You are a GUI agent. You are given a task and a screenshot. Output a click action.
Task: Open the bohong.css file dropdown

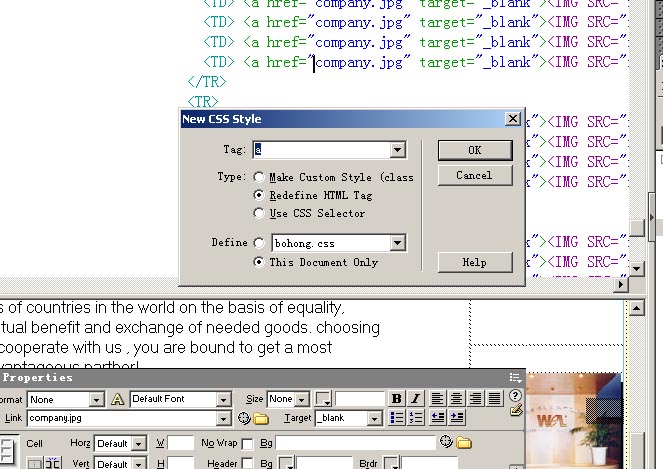pyautogui.click(x=398, y=243)
